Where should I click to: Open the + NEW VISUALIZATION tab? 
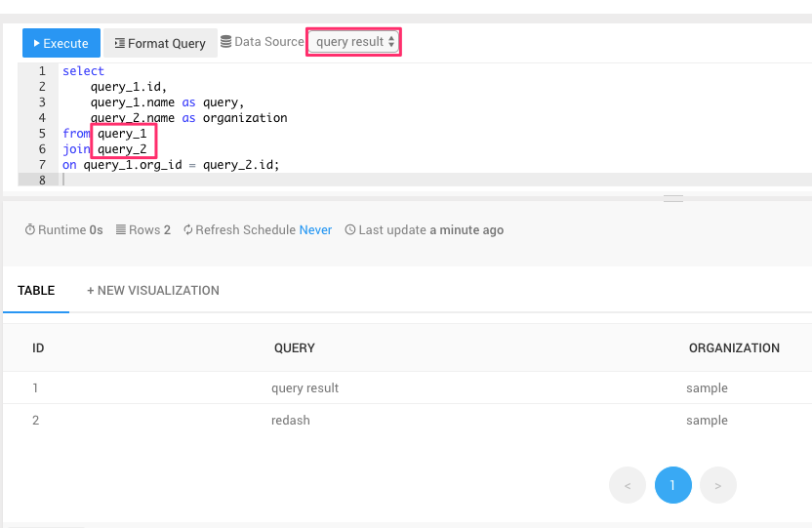coord(153,291)
